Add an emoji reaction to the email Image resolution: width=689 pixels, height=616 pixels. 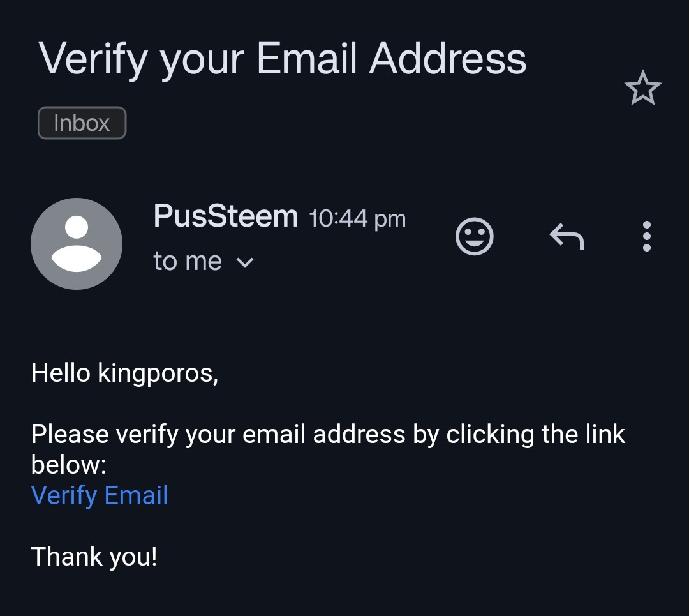[x=474, y=236]
